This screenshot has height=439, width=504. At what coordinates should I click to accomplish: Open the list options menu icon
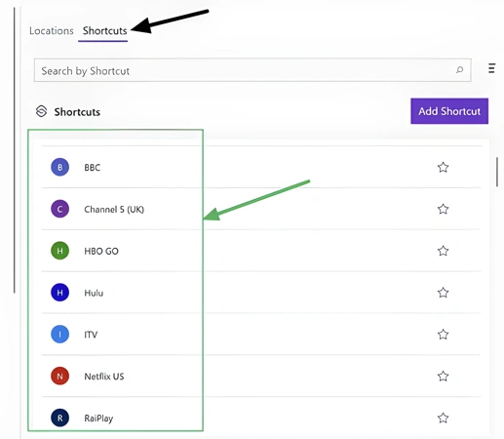tap(491, 68)
